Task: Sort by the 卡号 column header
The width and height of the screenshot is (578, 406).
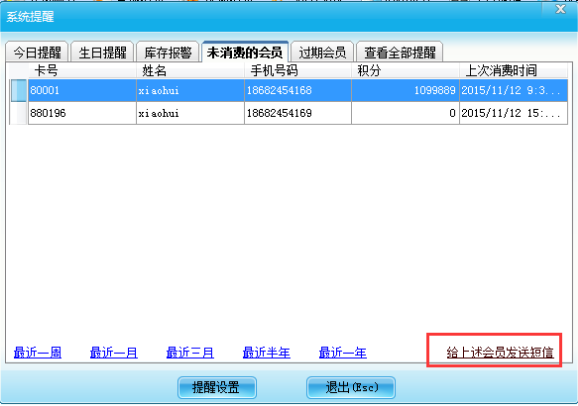Action: (x=82, y=70)
